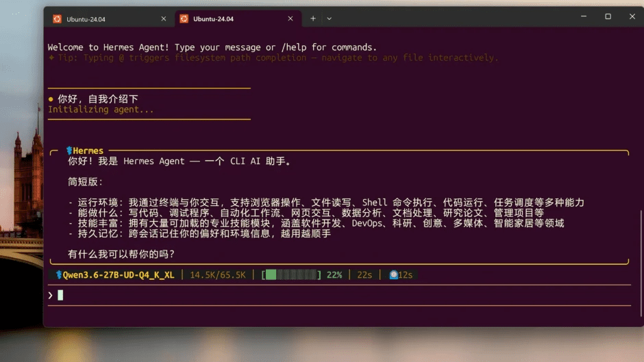Click the Initializing agent... status line
Viewport: 644px width, 362px height.
[101, 109]
